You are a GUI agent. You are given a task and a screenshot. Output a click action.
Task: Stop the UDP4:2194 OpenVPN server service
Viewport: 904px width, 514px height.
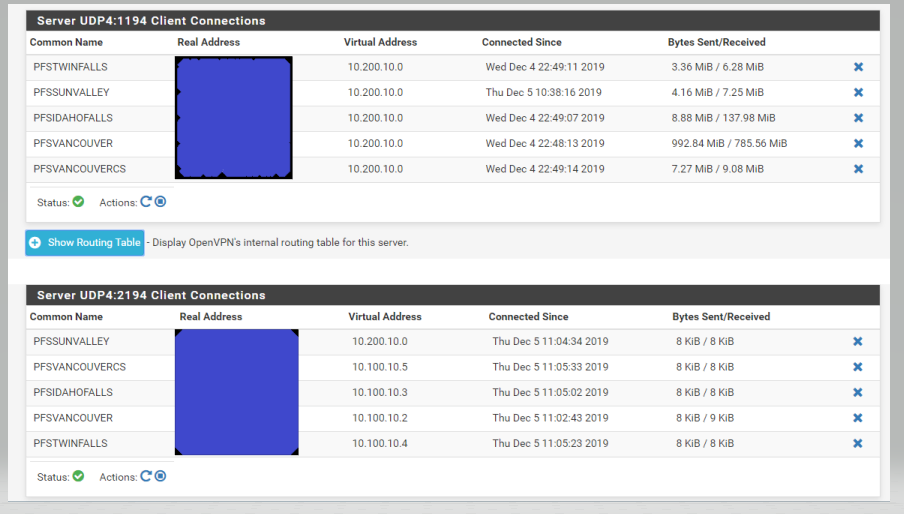tap(160, 477)
